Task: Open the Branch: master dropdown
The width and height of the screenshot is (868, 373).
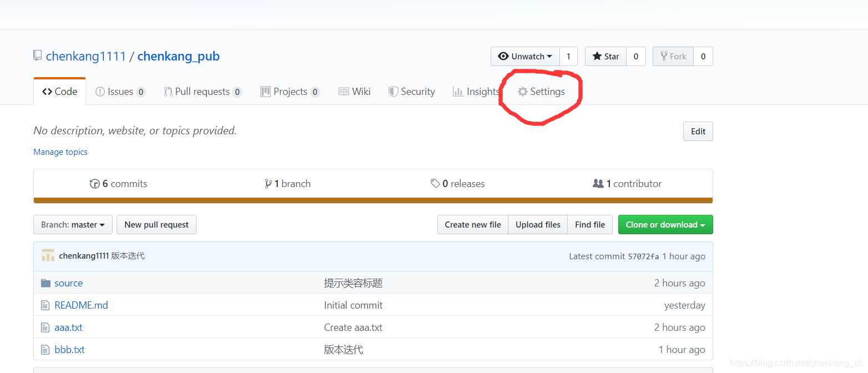Action: click(73, 225)
